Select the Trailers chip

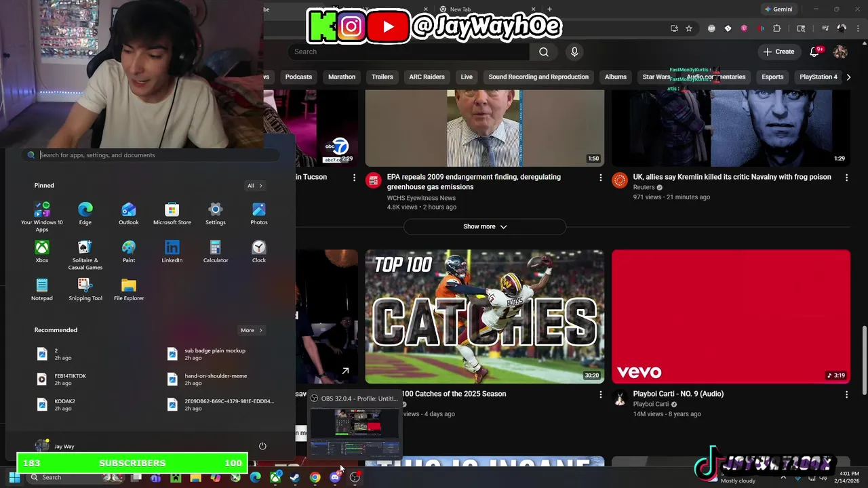pos(382,77)
